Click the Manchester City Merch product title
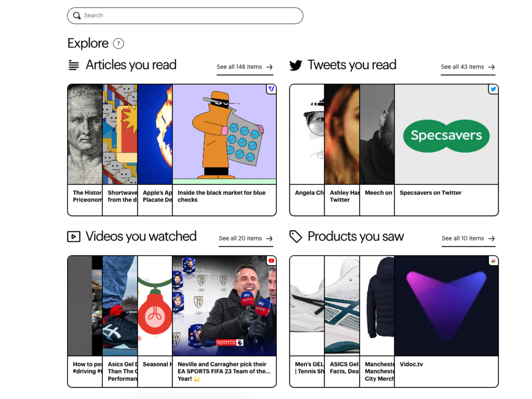This screenshot has width=532, height=399. click(x=379, y=371)
